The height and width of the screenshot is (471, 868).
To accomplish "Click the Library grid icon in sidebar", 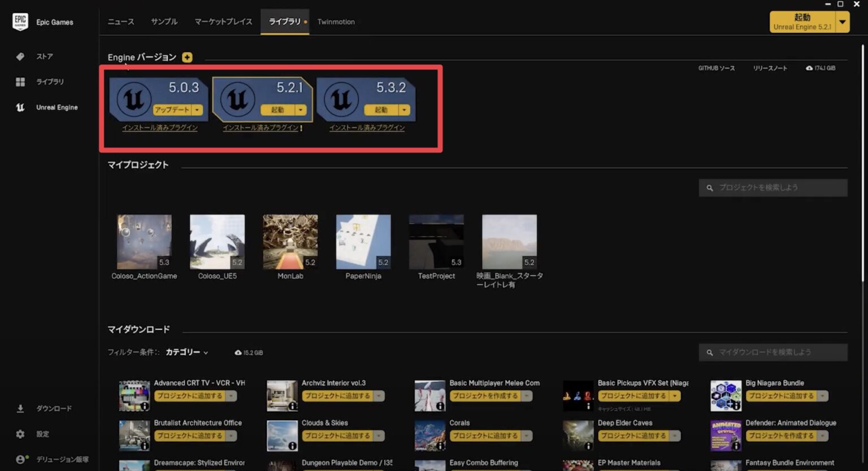I will point(20,82).
